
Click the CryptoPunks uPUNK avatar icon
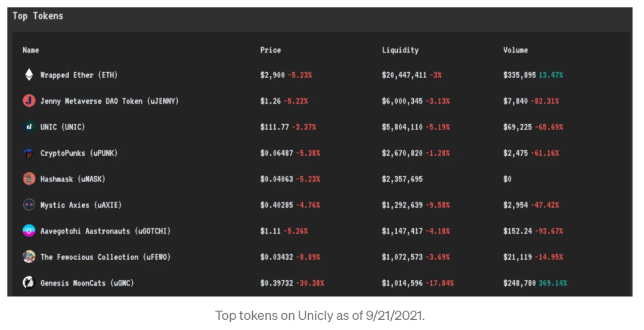29,153
